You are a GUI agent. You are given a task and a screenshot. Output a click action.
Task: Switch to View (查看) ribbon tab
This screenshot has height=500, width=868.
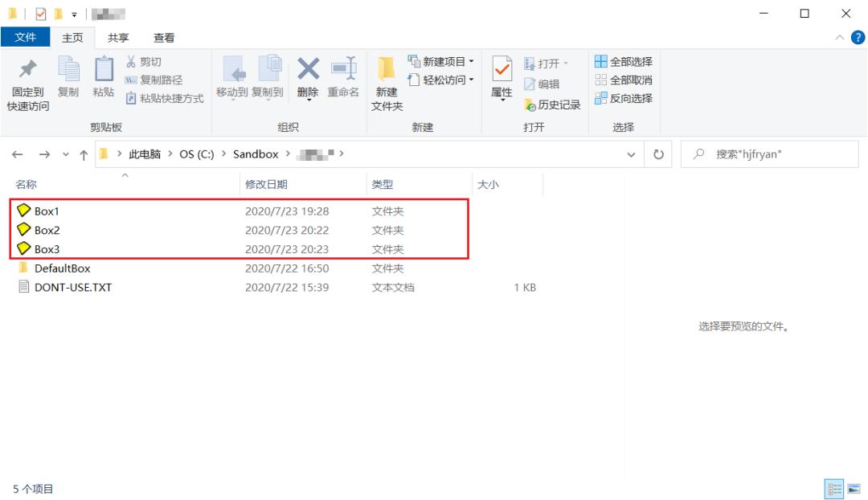(x=164, y=38)
